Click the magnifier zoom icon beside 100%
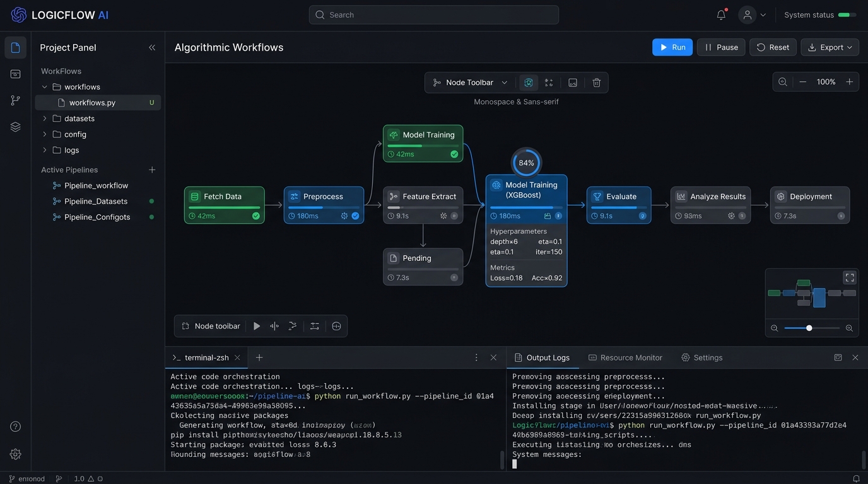Viewport: 868px width, 484px height. pos(783,82)
